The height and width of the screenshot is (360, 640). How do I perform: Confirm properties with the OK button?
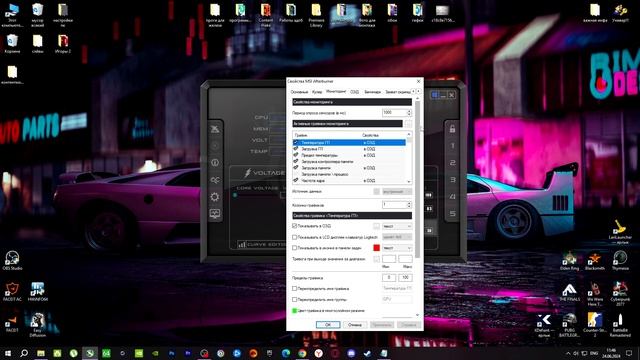point(328,325)
